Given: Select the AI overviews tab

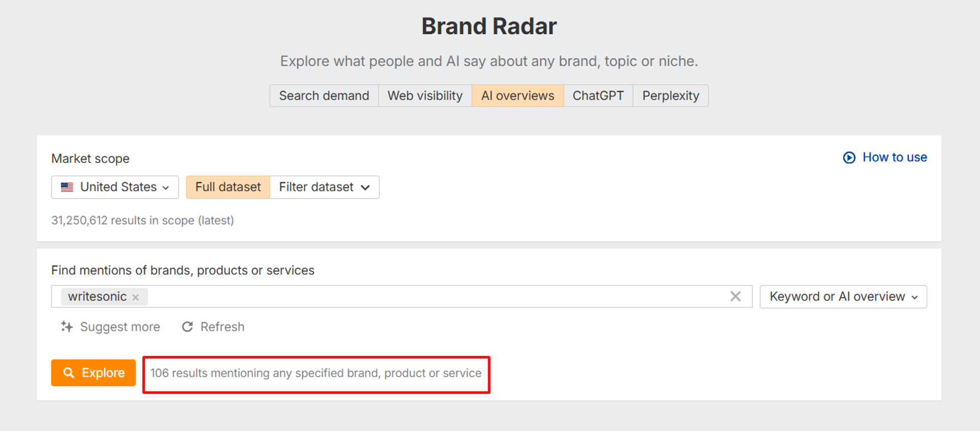Looking at the screenshot, I should point(518,95).
